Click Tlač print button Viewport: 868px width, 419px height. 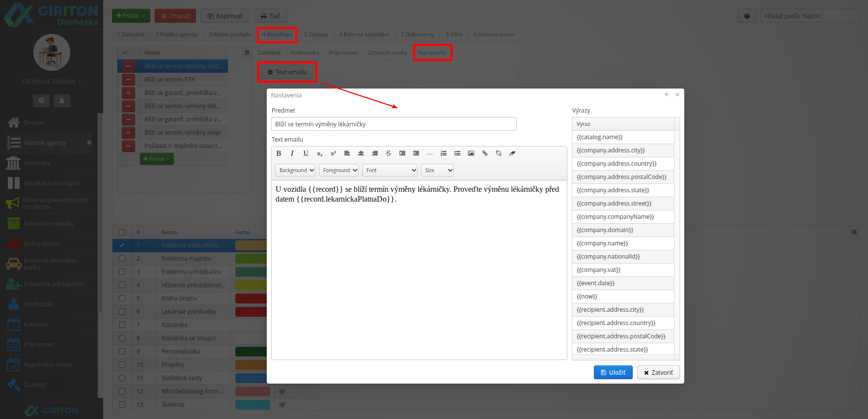tap(270, 16)
